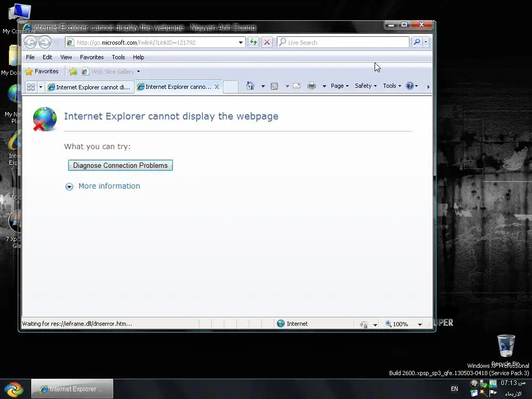Expand Feeds dropdown arrow
The image size is (532, 399).
[x=287, y=86]
